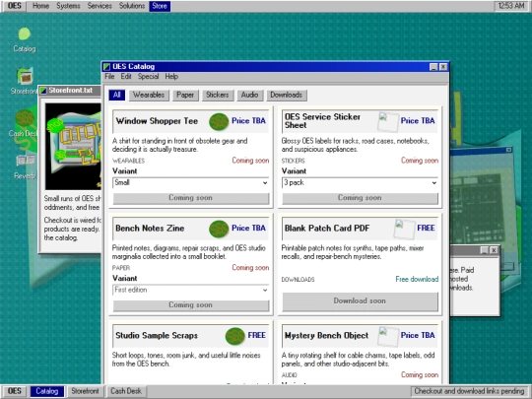Click the Free download link
The width and height of the screenshot is (532, 399).
point(417,279)
